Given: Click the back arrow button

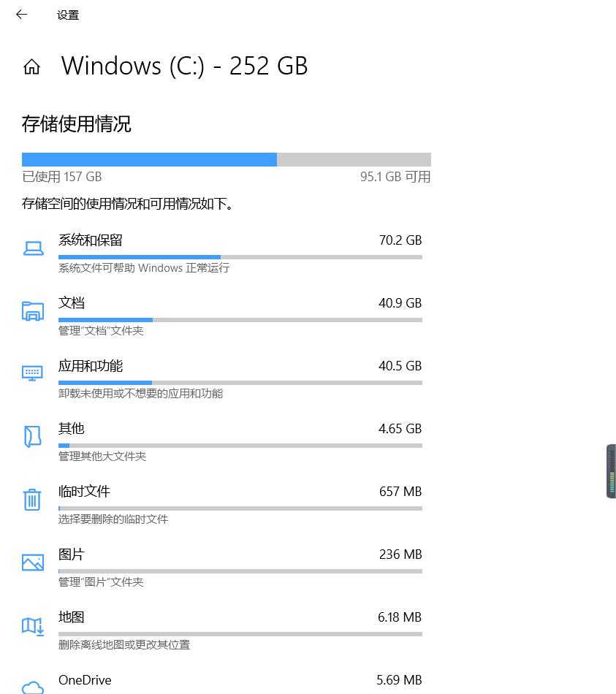Looking at the screenshot, I should 21,15.
